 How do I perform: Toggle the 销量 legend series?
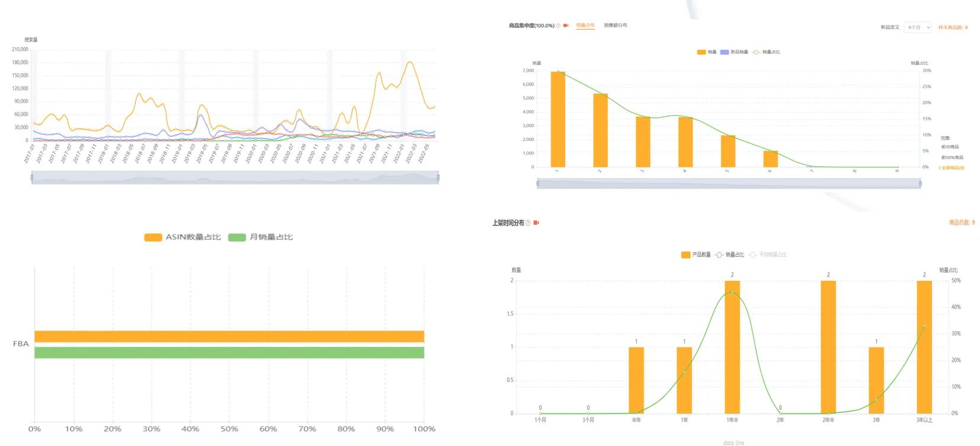pyautogui.click(x=706, y=52)
